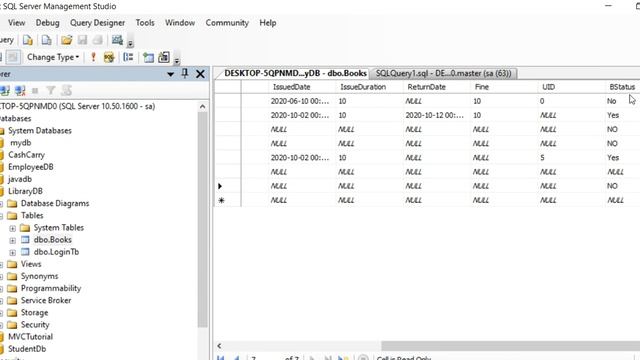Screen dimensions: 640x360
Task: Click the Stop icon in Object Explorer
Action: click(36, 91)
